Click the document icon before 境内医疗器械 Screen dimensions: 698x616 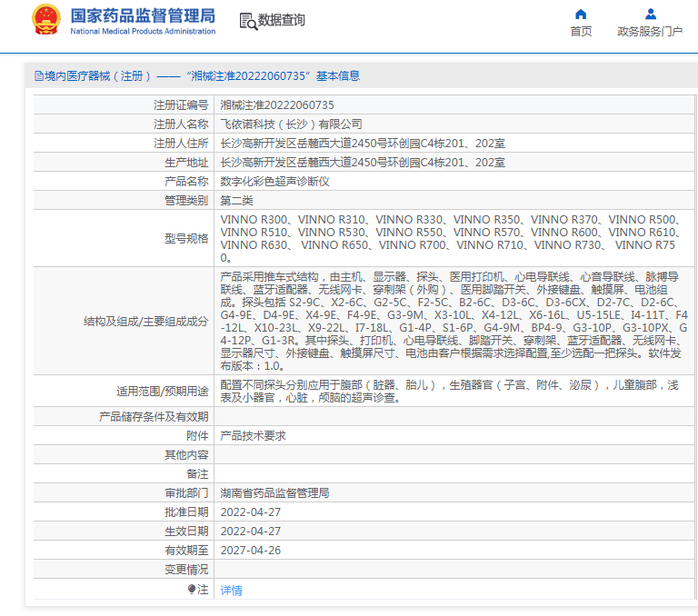pyautogui.click(x=39, y=76)
